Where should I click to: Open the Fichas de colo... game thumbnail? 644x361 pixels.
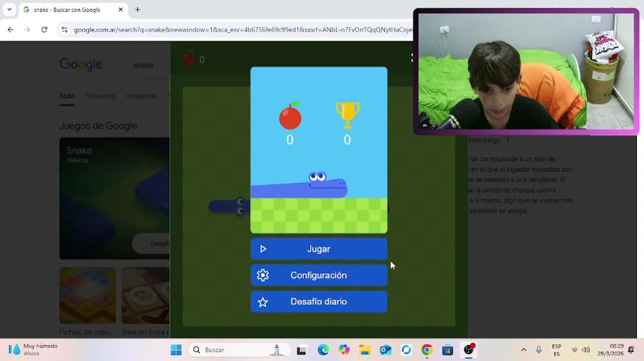[x=88, y=295]
